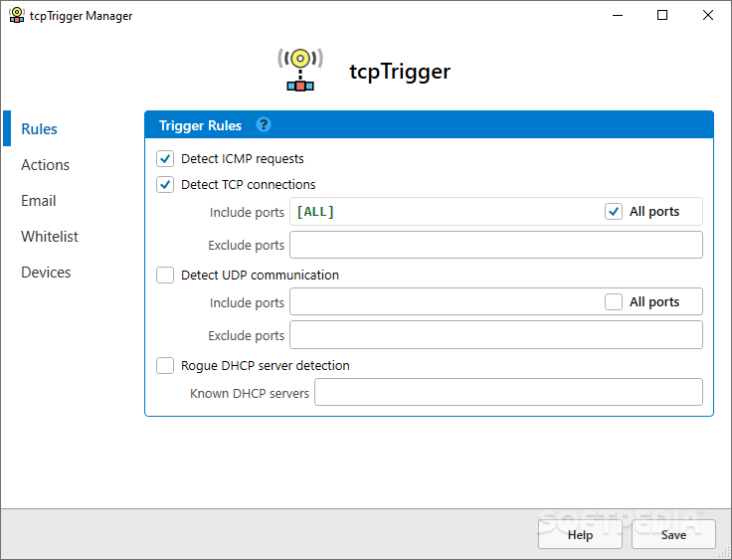Viewport: 732px width, 560px height.
Task: Click the TCP Exclude ports input field
Action: (495, 245)
